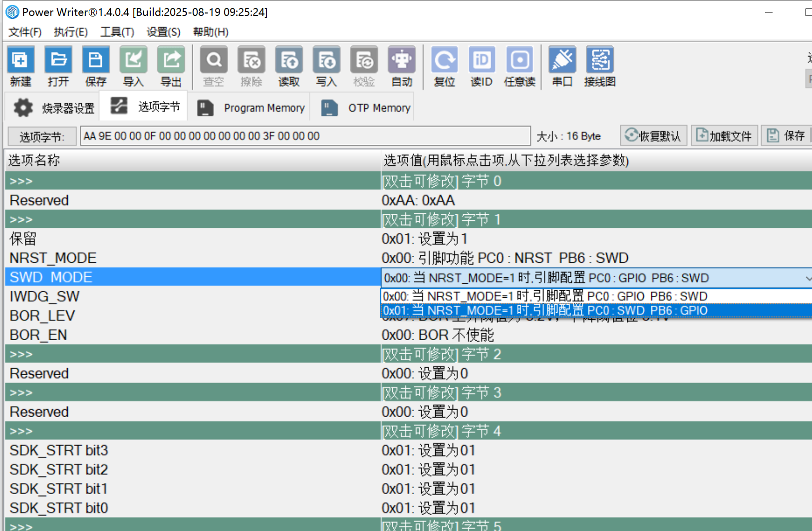This screenshot has width=812, height=531.
Task: Select 0x01 option PC0:SWD PB6:GPIO in list
Action: pos(596,310)
